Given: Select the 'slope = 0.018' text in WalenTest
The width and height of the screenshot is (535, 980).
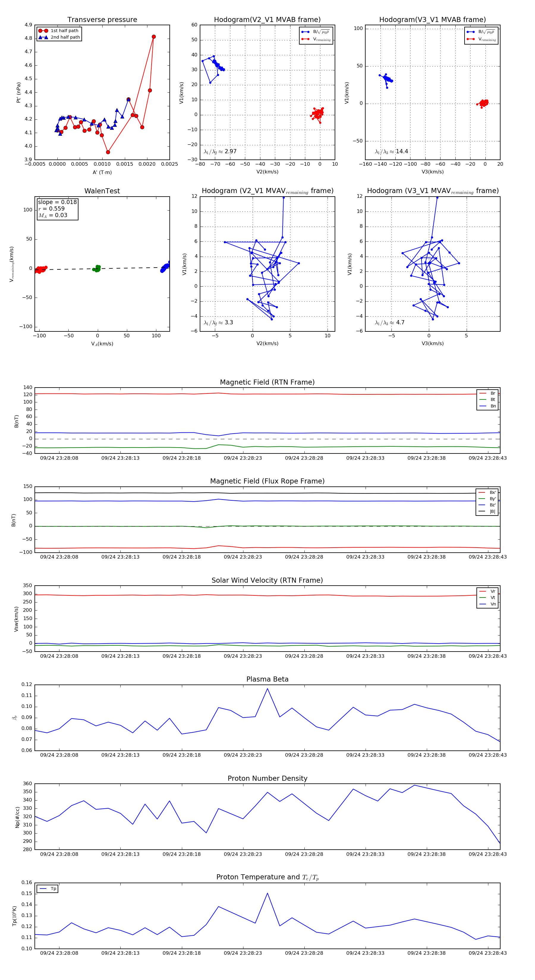Looking at the screenshot, I should (57, 202).
